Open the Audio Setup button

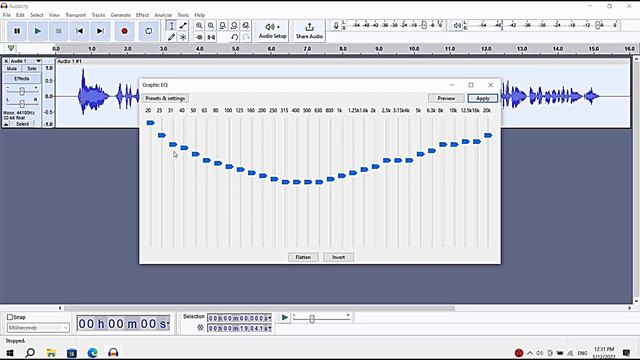click(273, 31)
